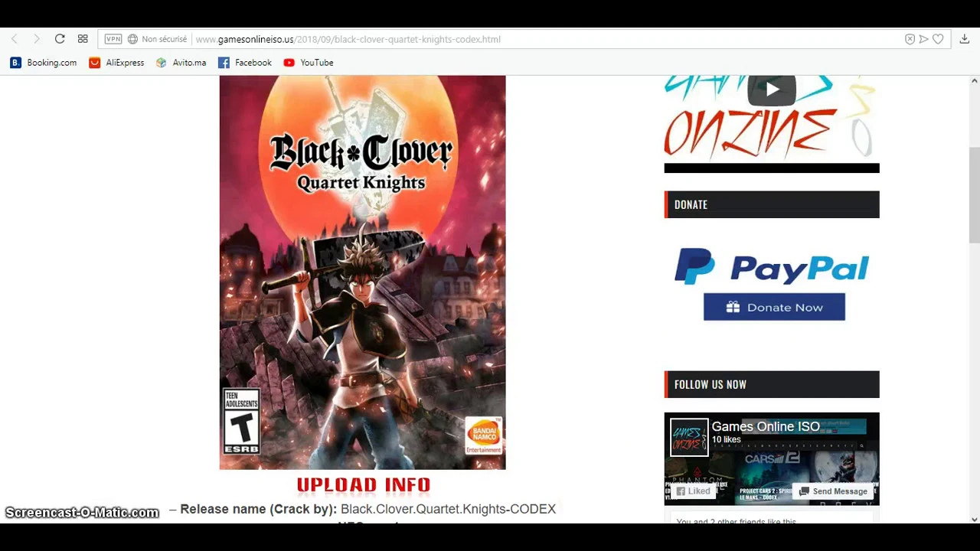Image resolution: width=980 pixels, height=551 pixels.
Task: Click the Donate Now button
Action: click(774, 307)
